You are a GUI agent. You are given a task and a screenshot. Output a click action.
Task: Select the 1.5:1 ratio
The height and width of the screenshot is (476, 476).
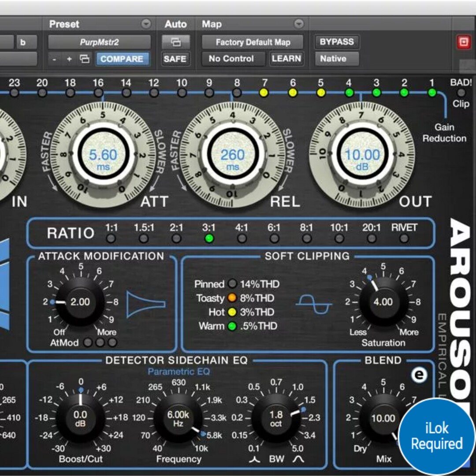coord(144,238)
